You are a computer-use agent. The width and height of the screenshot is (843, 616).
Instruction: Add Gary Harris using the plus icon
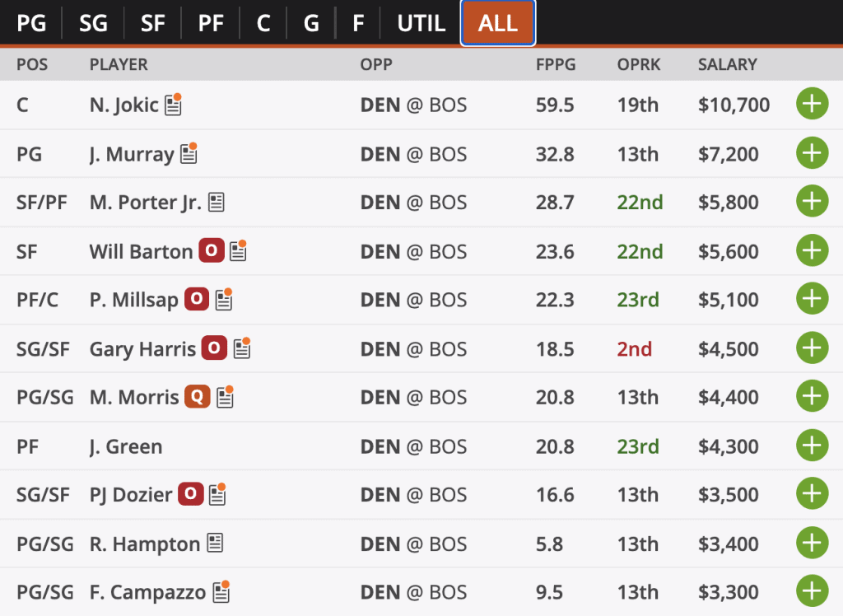coord(812,348)
